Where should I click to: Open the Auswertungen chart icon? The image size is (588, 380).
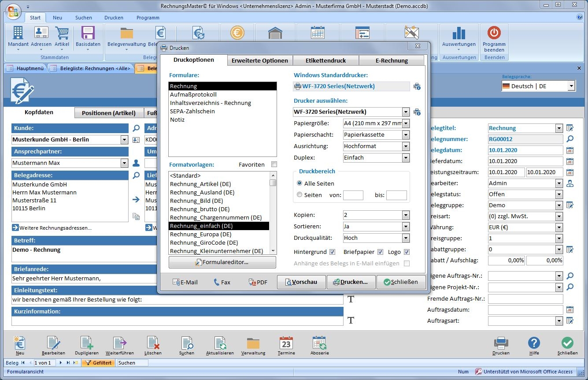click(459, 34)
